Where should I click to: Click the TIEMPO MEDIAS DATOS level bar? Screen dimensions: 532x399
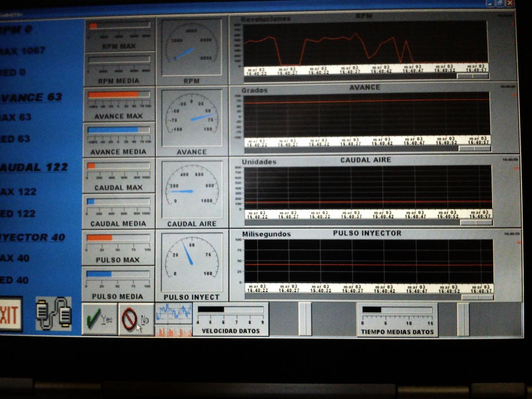(x=397, y=310)
